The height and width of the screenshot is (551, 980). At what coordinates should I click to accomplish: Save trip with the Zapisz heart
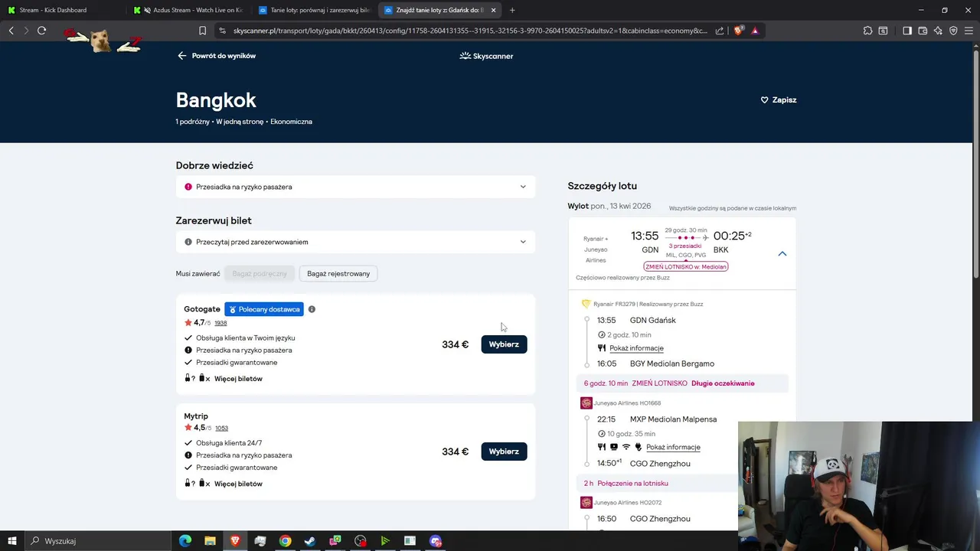click(778, 100)
